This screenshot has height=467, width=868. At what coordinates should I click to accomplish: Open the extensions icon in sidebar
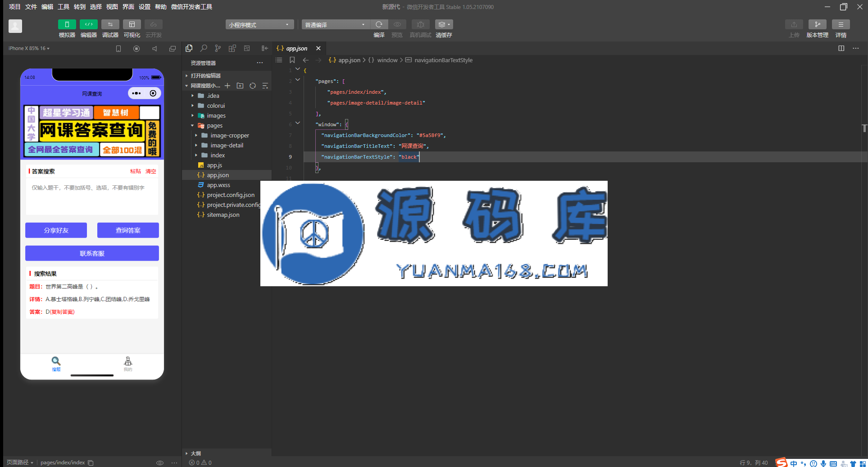(x=232, y=48)
